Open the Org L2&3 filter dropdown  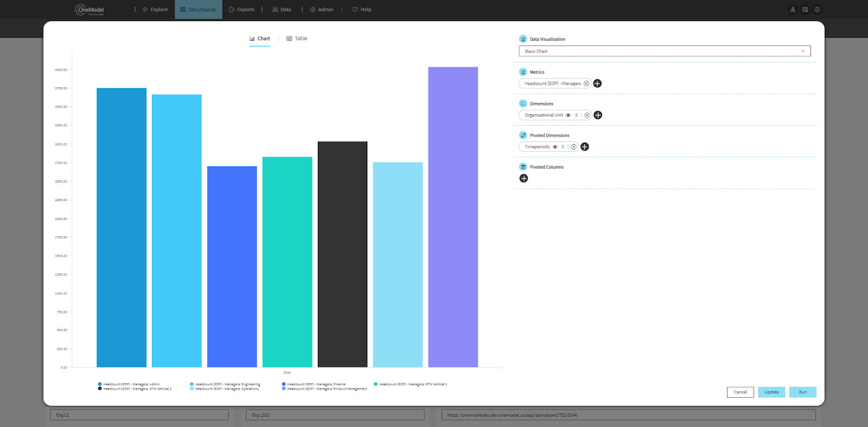[335, 415]
